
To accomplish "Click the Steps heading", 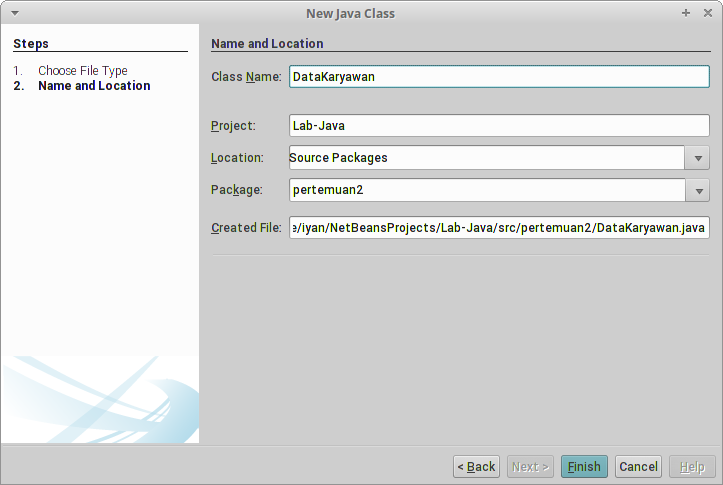I will (31, 44).
